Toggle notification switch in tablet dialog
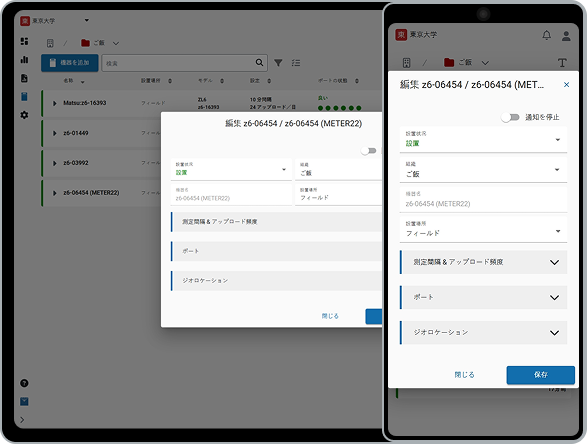This screenshot has height=444, width=587. [x=368, y=150]
